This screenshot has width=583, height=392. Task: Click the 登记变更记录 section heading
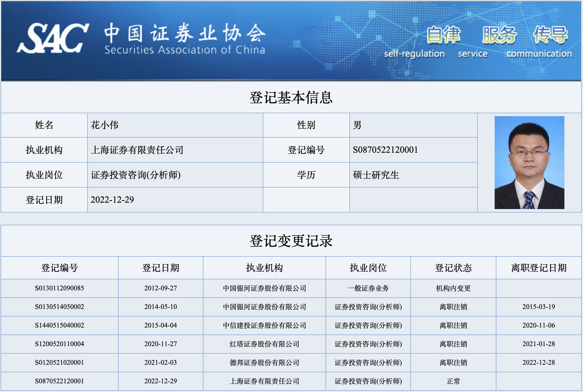click(291, 241)
